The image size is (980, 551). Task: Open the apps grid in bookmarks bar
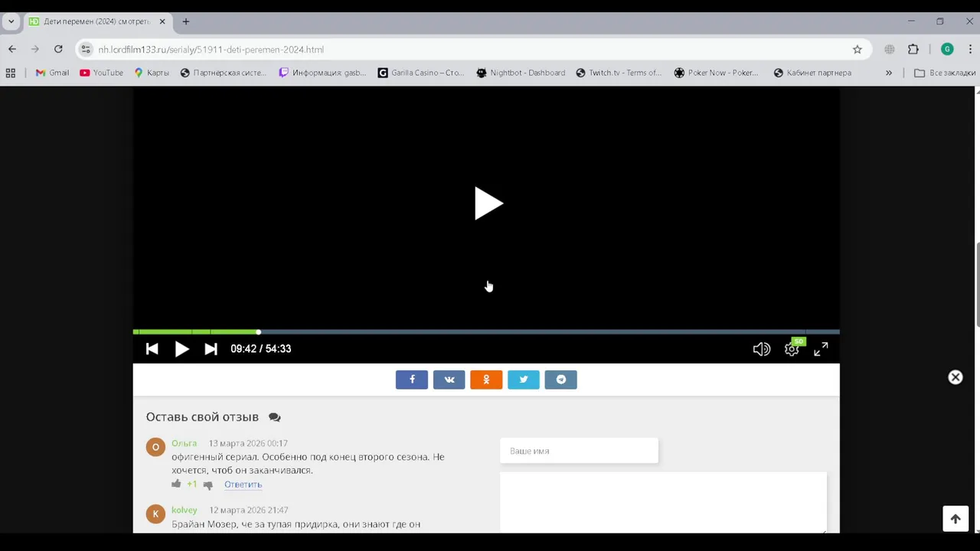(11, 73)
